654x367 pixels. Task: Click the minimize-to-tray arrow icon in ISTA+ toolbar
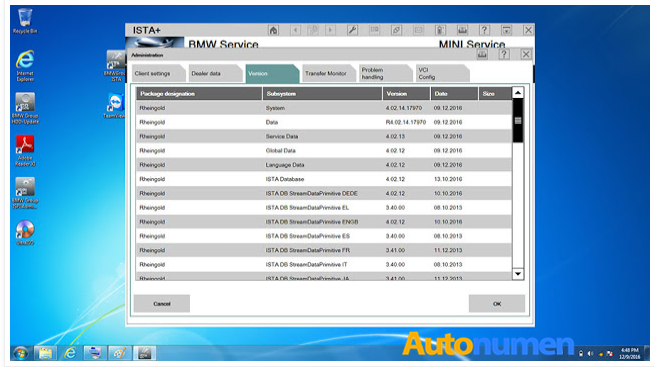[506, 30]
